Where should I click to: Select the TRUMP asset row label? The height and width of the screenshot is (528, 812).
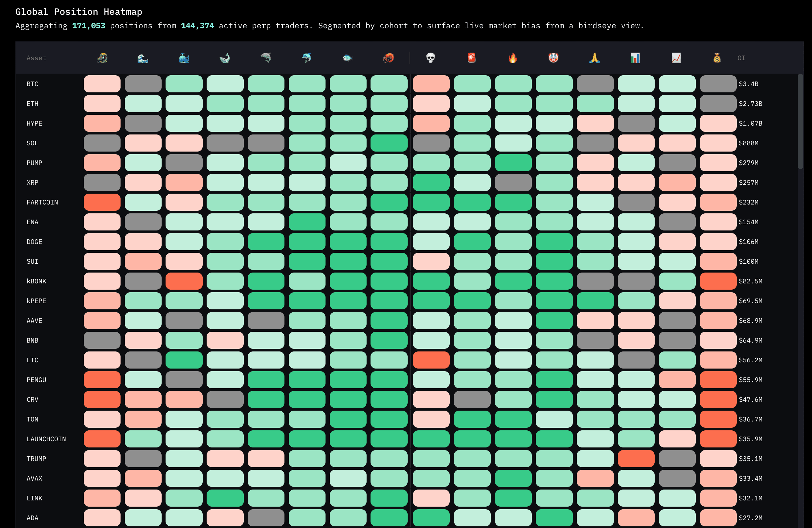tap(36, 459)
